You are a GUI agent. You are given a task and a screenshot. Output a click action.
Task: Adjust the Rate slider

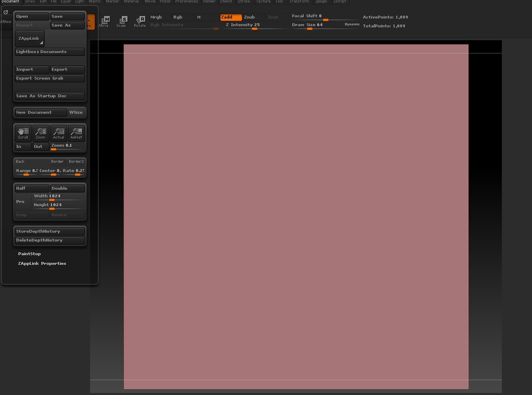73,172
